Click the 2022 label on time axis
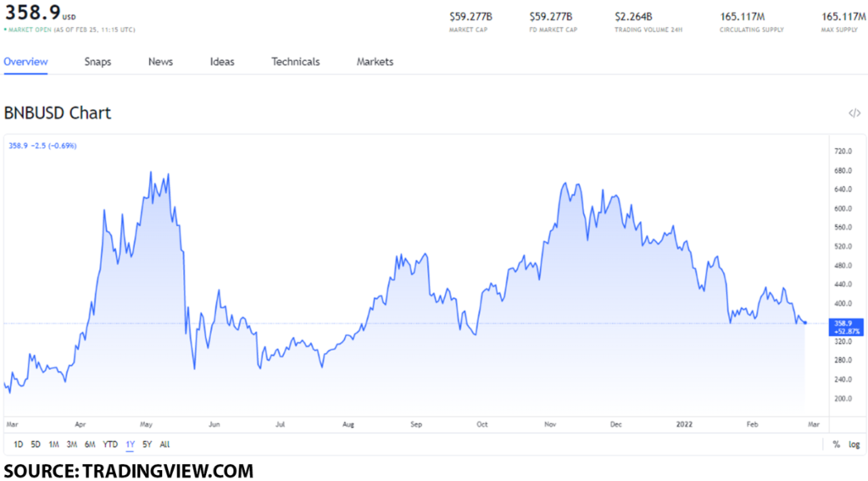Image resolution: width=868 pixels, height=481 pixels. coord(684,424)
